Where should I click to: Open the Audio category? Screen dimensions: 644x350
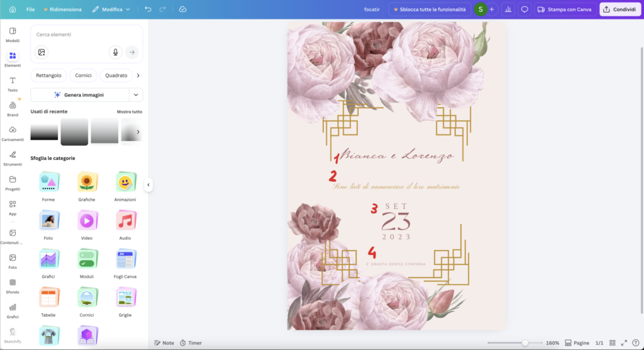pos(125,225)
